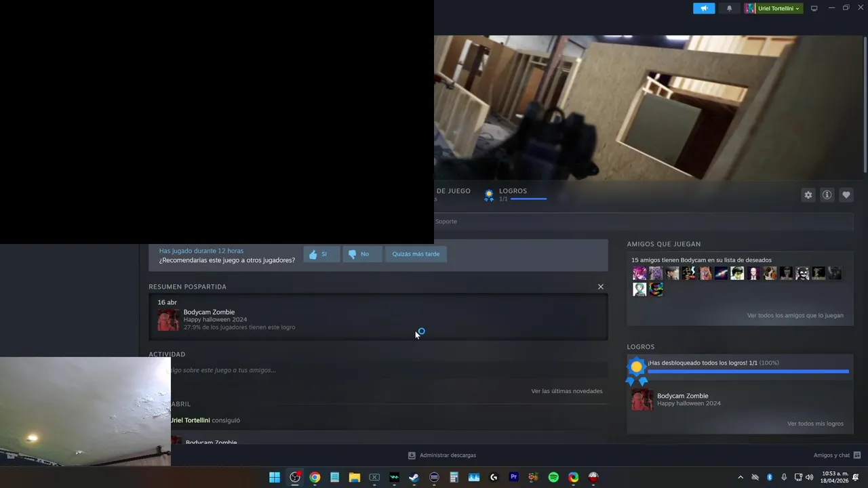Open Bodycam Zombie achievement thumbnail in summary
Viewport: 868px width, 488px height.
click(x=169, y=320)
